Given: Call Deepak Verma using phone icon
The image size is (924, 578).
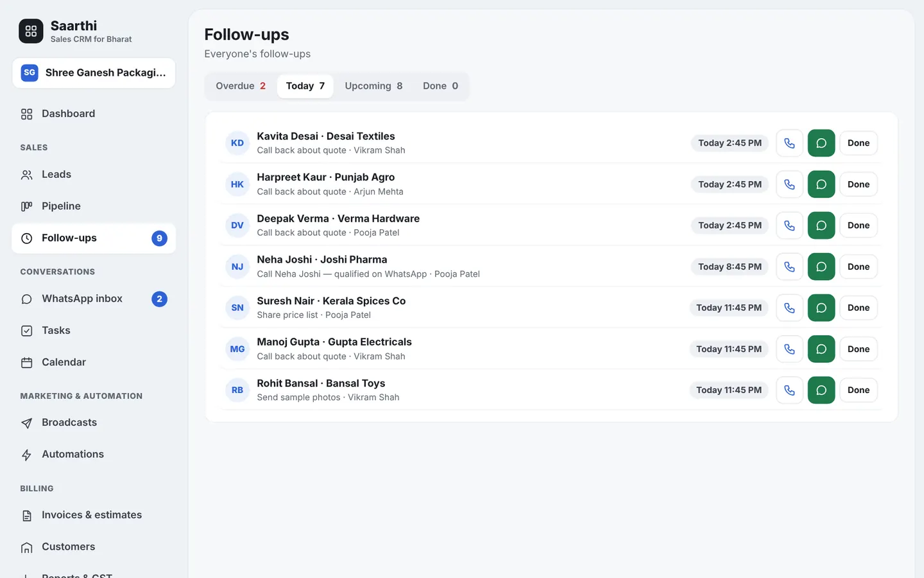Looking at the screenshot, I should [789, 225].
